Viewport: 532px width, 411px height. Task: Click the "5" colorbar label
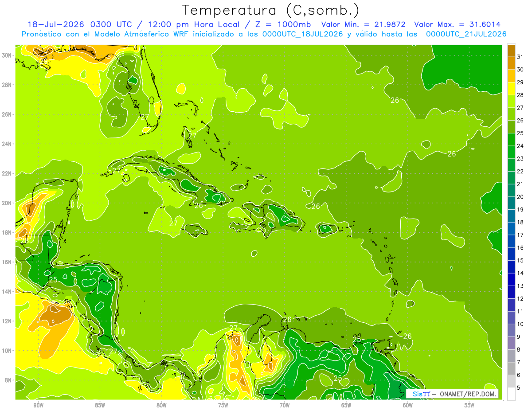(519, 388)
